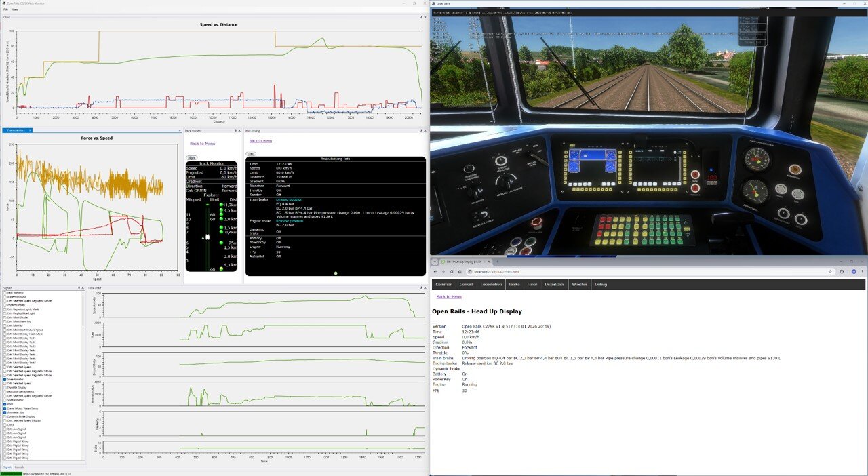Close the OR Head Up Display browser tab
The image size is (868, 476).
[489, 262]
